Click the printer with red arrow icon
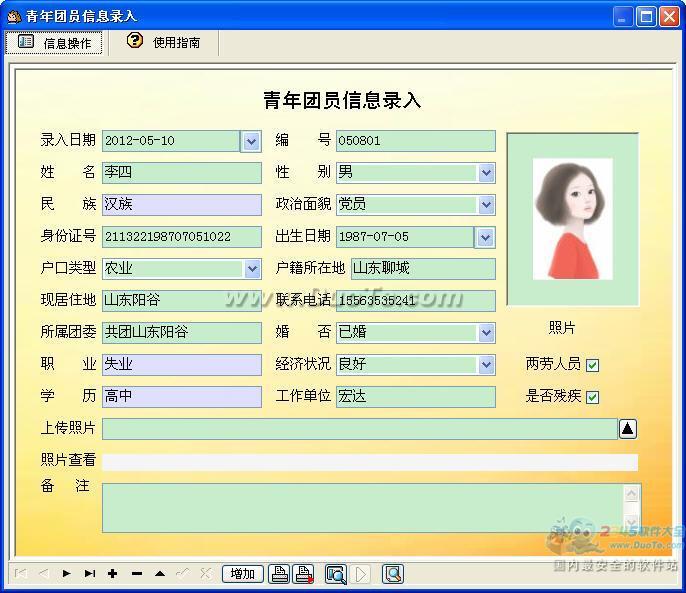Screen dimensions: 686x593 304,574
